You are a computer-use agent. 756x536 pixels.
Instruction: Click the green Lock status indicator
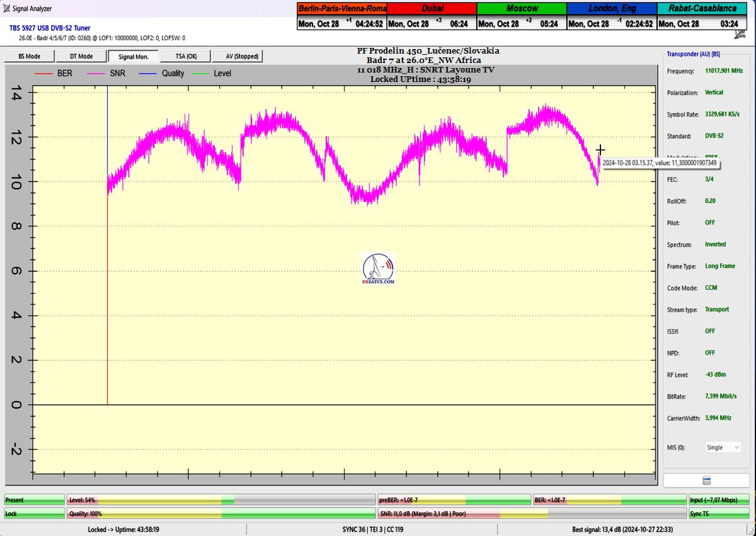[34, 514]
